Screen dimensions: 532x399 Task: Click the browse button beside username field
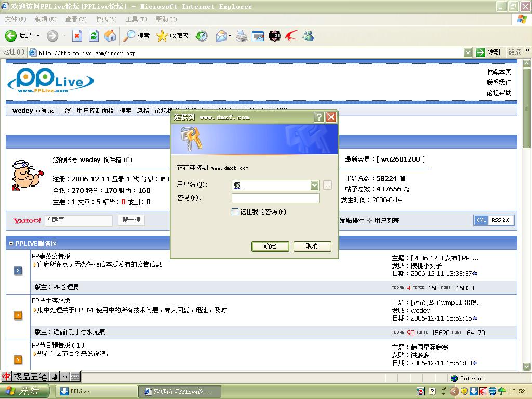click(x=327, y=185)
